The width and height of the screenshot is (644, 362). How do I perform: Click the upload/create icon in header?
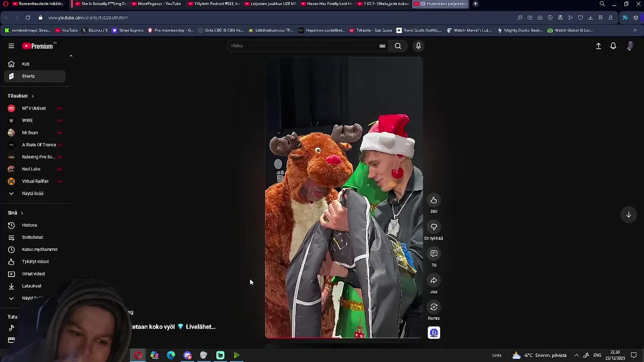tap(598, 46)
